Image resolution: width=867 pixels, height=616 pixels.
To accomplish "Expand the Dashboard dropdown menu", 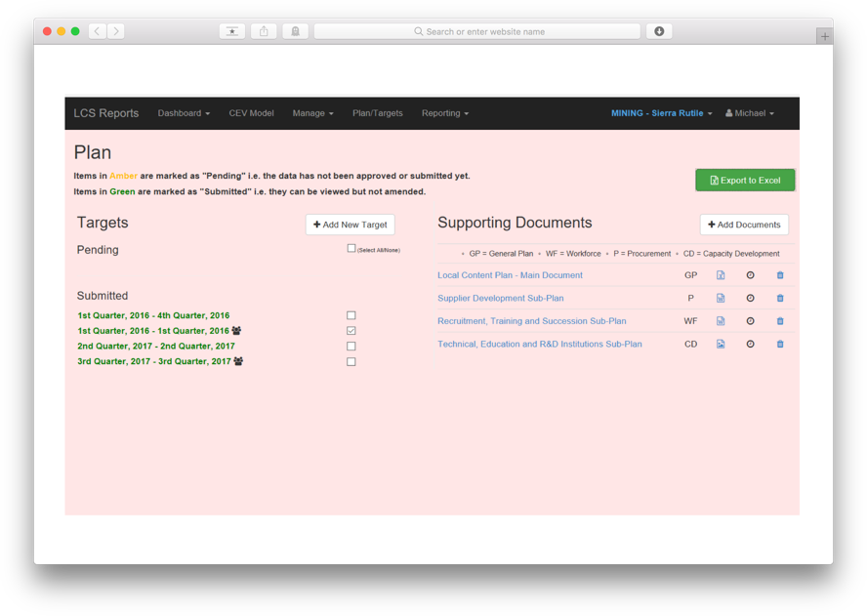I will (x=184, y=113).
